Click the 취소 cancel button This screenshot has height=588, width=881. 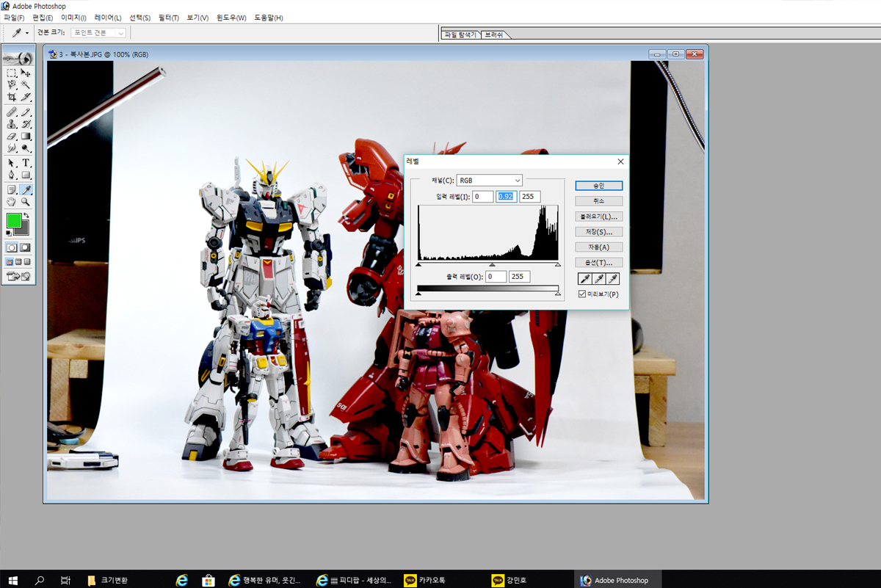coord(599,201)
